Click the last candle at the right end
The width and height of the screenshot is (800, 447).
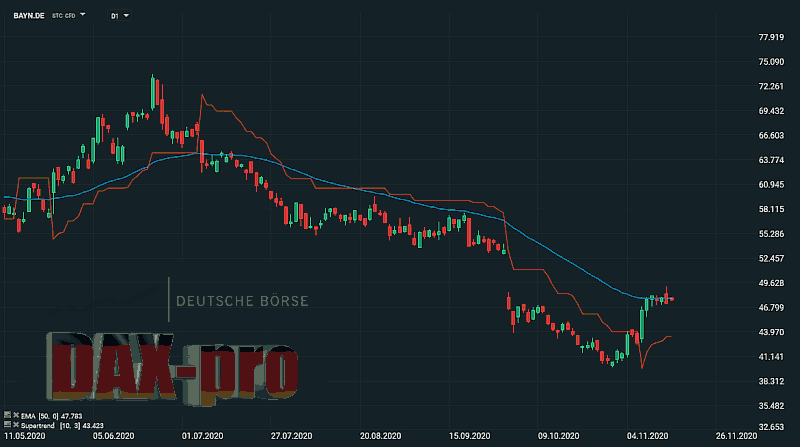coord(671,299)
